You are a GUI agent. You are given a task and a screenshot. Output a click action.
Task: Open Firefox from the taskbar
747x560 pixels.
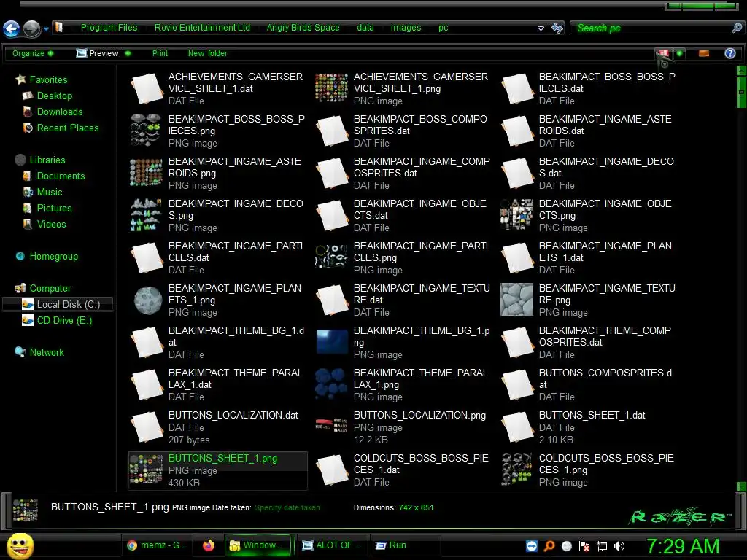208,545
